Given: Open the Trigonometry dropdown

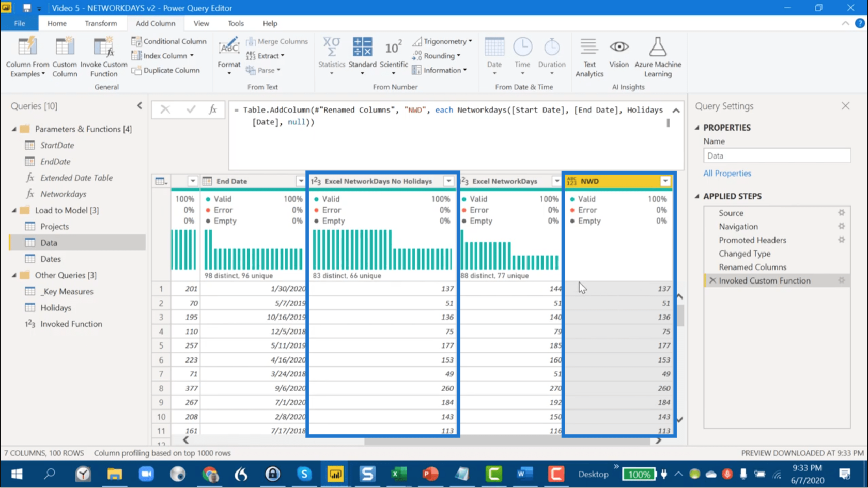Looking at the screenshot, I should click(x=442, y=41).
